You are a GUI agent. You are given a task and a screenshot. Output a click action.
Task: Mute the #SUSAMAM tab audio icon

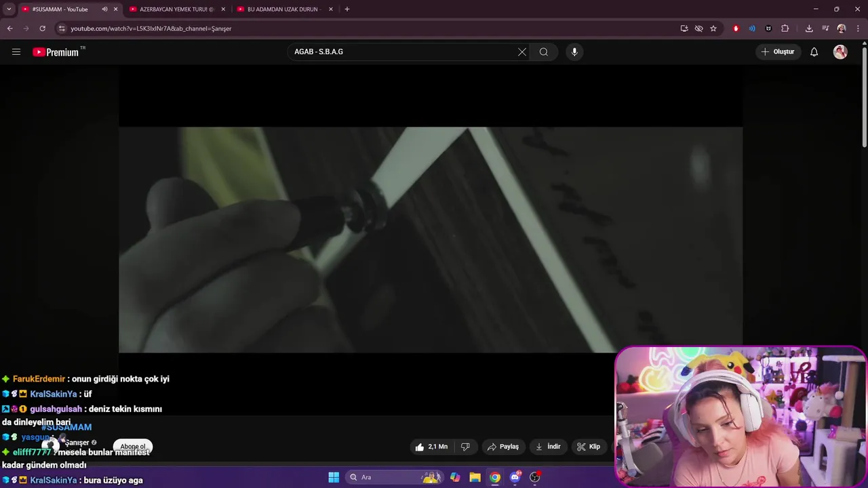[104, 9]
